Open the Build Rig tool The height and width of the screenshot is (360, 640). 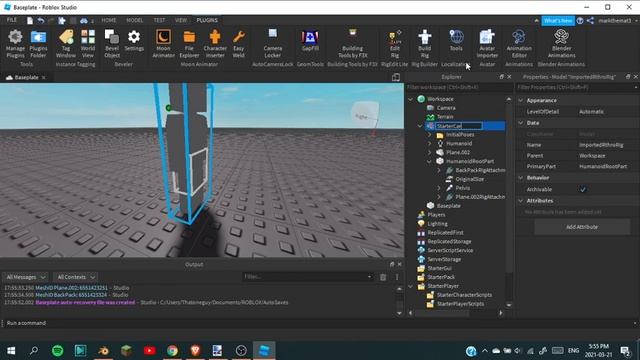424,44
